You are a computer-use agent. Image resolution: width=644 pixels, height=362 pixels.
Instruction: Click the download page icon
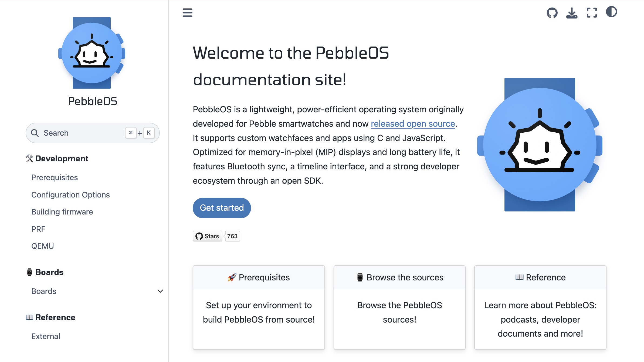point(572,13)
